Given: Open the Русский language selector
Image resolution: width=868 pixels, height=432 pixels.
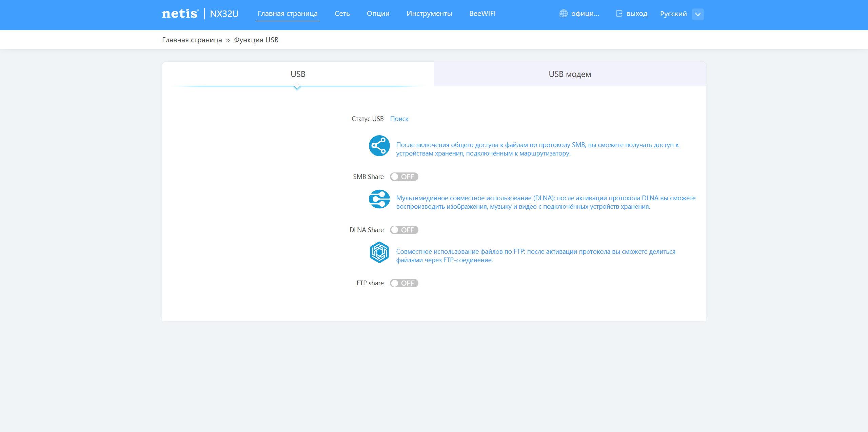Looking at the screenshot, I should 673,14.
